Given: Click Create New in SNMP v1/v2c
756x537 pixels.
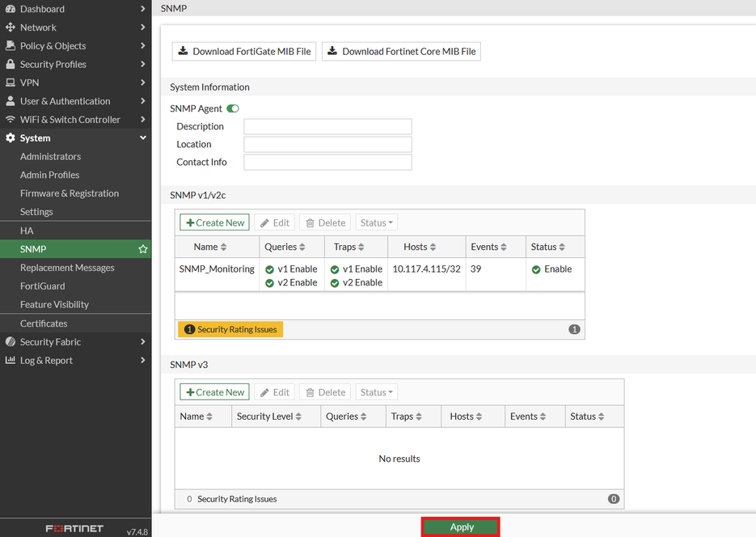Looking at the screenshot, I should (214, 222).
